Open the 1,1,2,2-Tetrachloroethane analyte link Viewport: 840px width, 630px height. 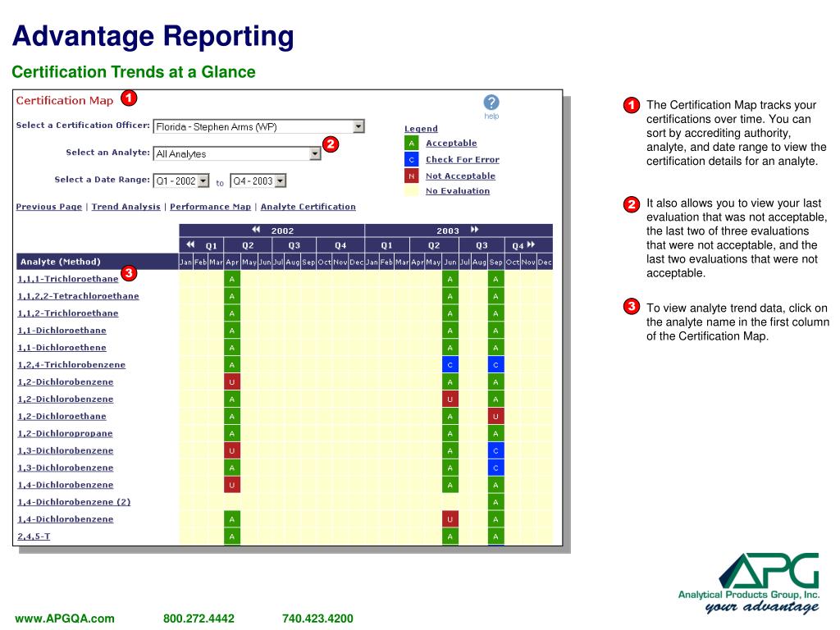point(78,296)
